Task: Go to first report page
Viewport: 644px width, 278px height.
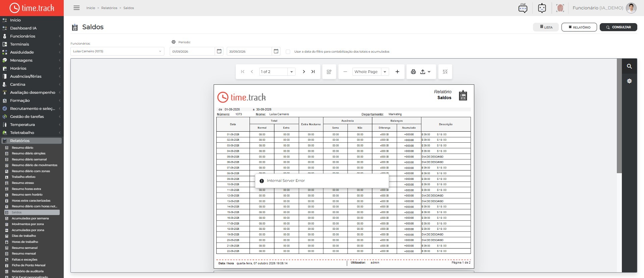Action: coord(243,72)
